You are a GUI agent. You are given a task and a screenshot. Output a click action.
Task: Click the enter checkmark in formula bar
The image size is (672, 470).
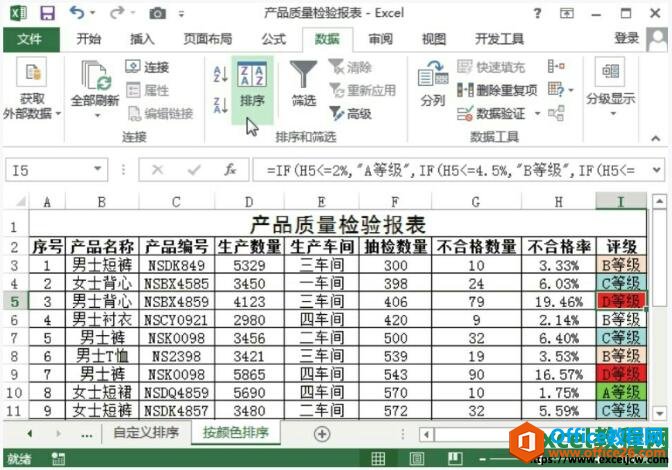pos(194,170)
